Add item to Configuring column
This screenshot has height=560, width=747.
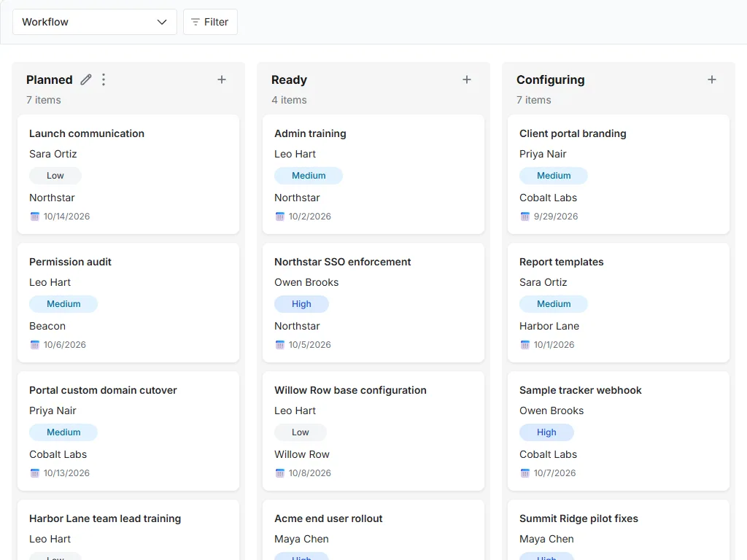712,79
